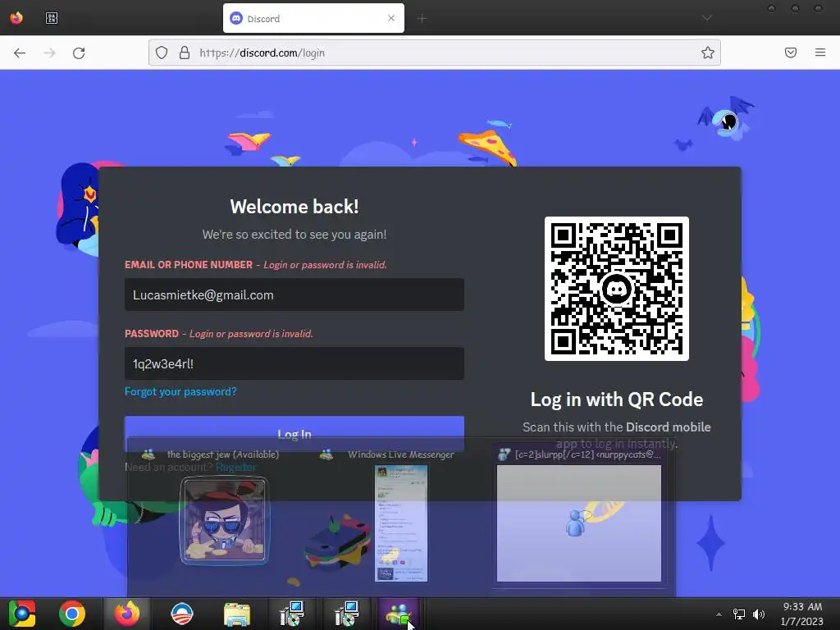Open the second installer icon on the taskbar
The width and height of the screenshot is (840, 630).
(x=347, y=614)
